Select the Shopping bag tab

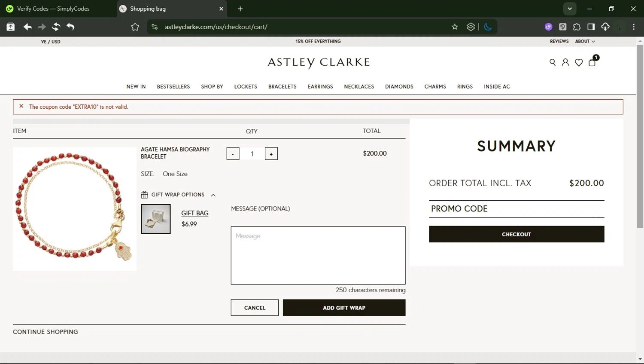(x=172, y=9)
